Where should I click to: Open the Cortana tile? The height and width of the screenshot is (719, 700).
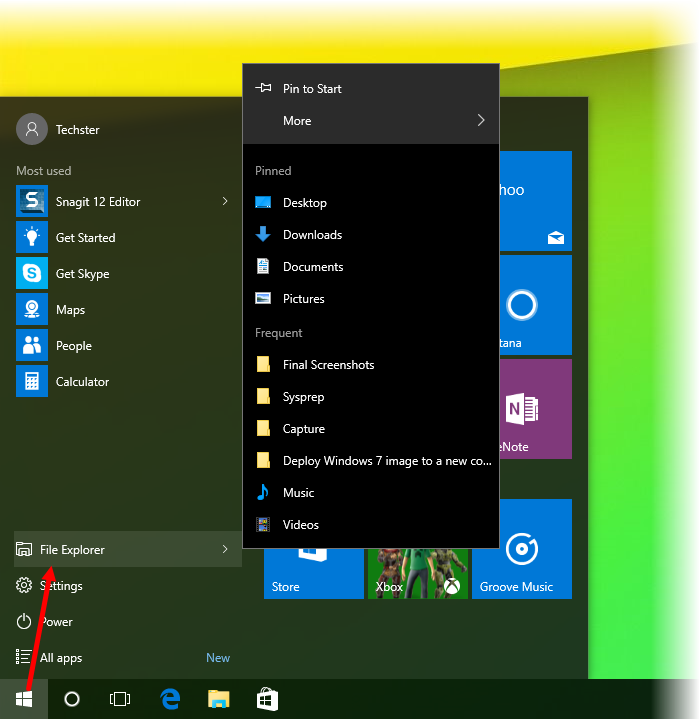pos(535,304)
